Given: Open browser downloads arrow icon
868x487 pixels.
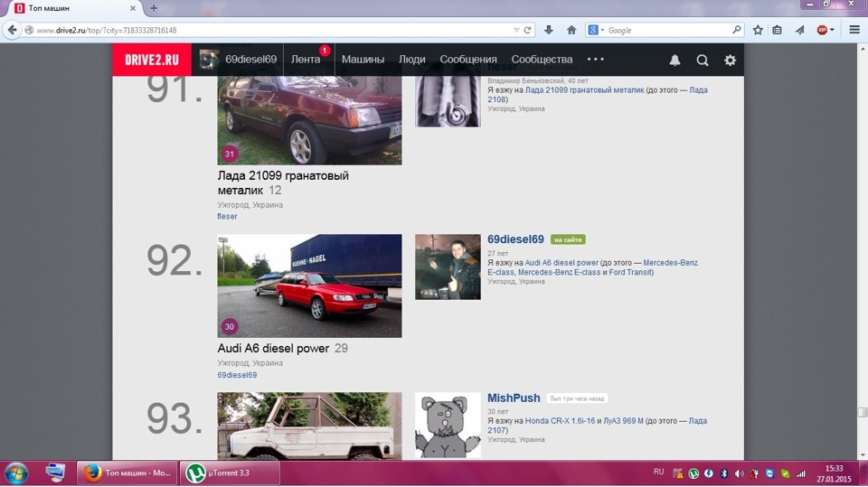Looking at the screenshot, I should coord(549,30).
